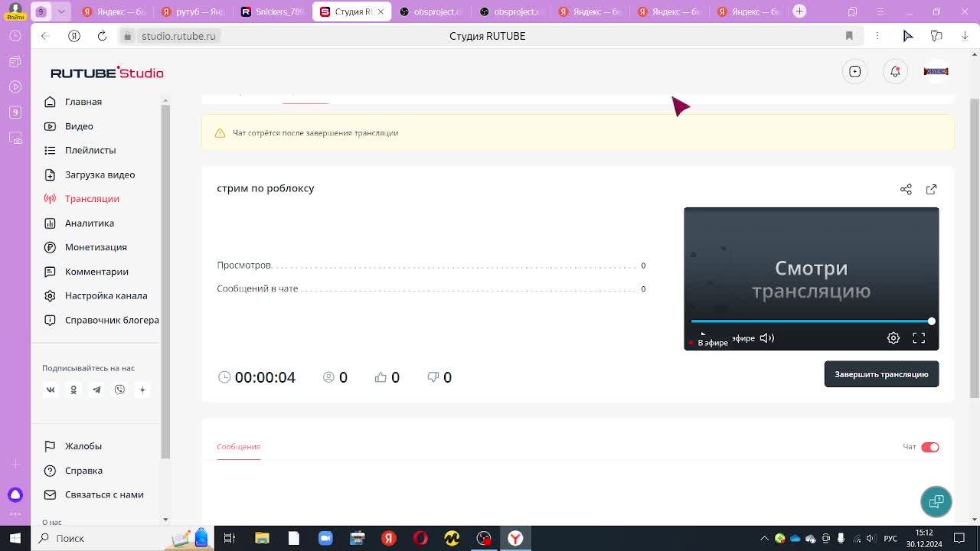Open player settings gear

click(893, 338)
